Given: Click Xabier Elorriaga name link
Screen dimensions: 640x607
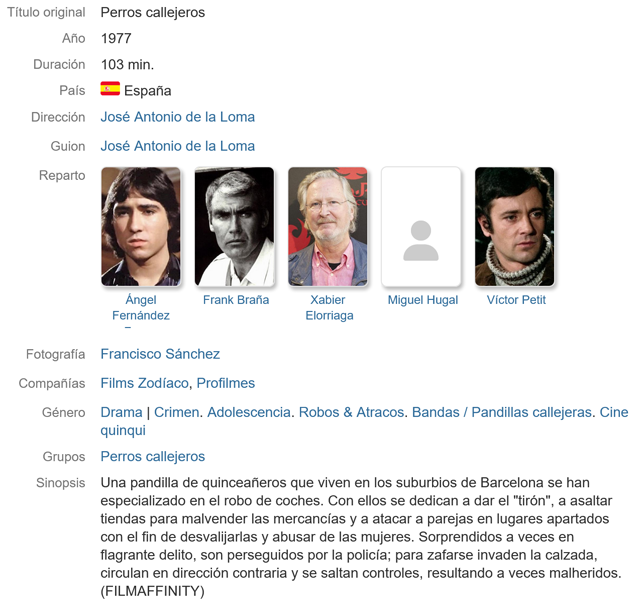Looking at the screenshot, I should [328, 307].
